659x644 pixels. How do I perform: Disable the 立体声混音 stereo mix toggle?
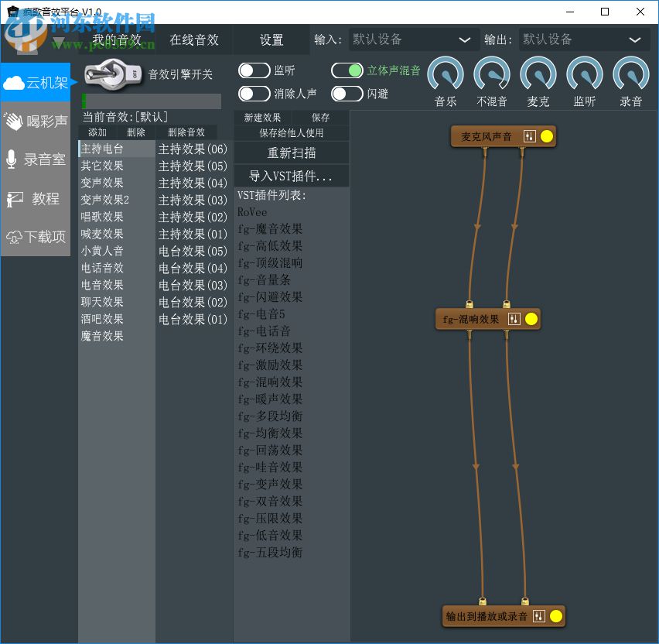tap(348, 70)
